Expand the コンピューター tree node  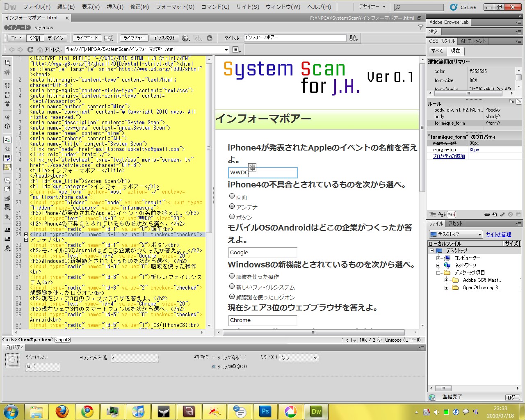[x=438, y=258]
